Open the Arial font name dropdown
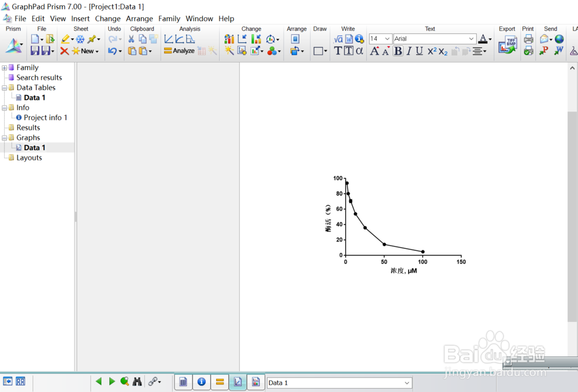The image size is (578, 392). [471, 39]
